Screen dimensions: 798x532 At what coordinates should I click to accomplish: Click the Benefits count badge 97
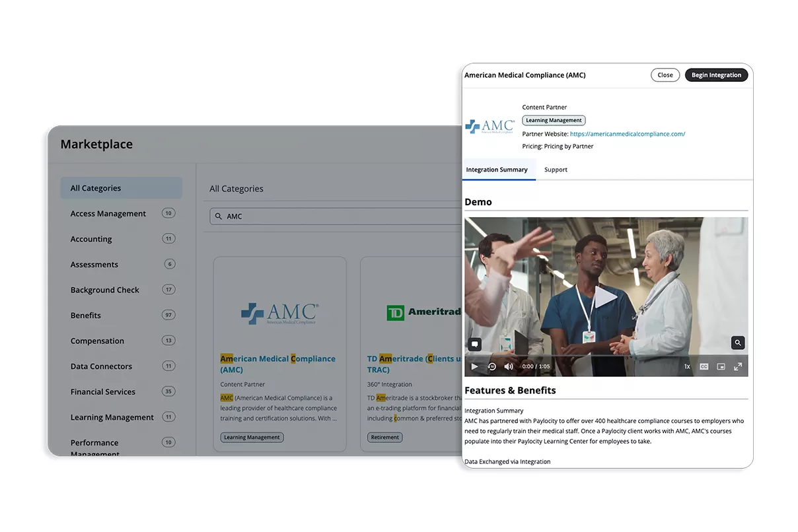(x=168, y=315)
